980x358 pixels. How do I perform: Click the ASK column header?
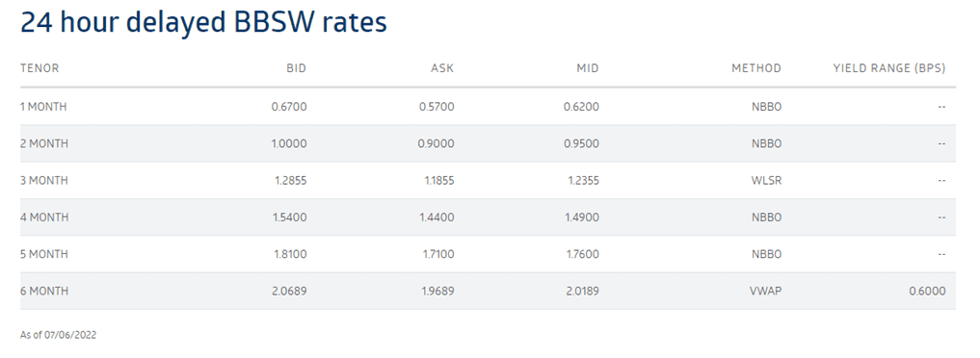click(x=444, y=68)
